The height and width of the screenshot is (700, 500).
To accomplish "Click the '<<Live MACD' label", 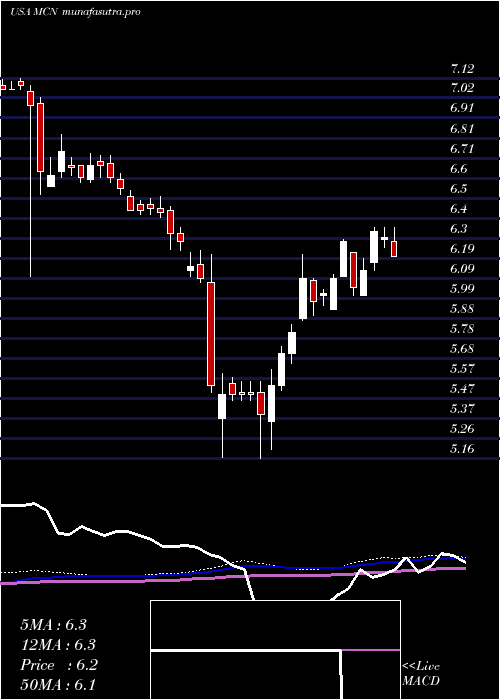I will [421, 674].
